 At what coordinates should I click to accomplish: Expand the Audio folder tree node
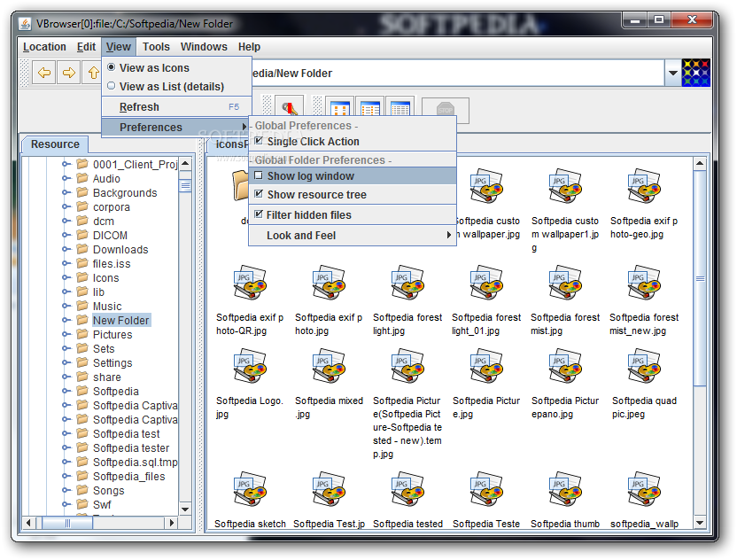(x=66, y=178)
